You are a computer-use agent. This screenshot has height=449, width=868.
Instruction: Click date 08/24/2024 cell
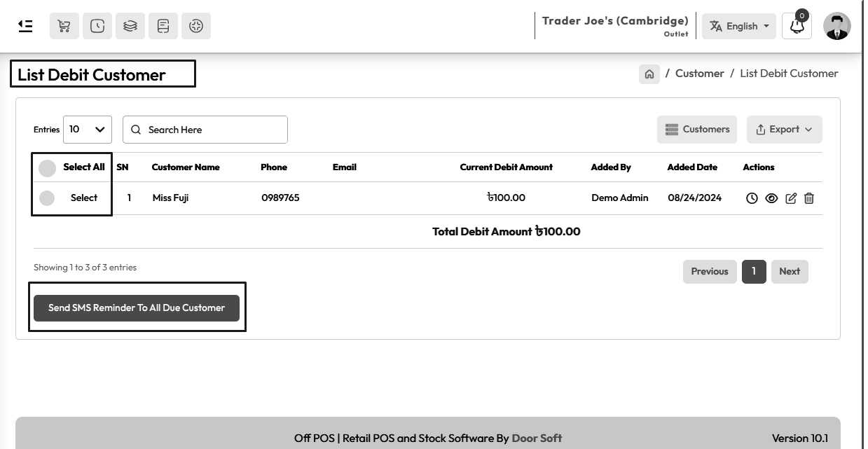point(694,198)
